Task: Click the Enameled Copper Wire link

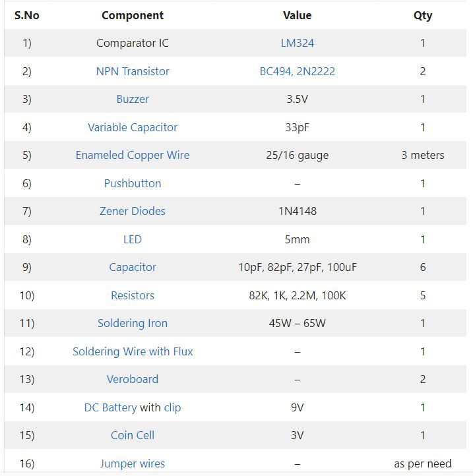Action: (133, 156)
